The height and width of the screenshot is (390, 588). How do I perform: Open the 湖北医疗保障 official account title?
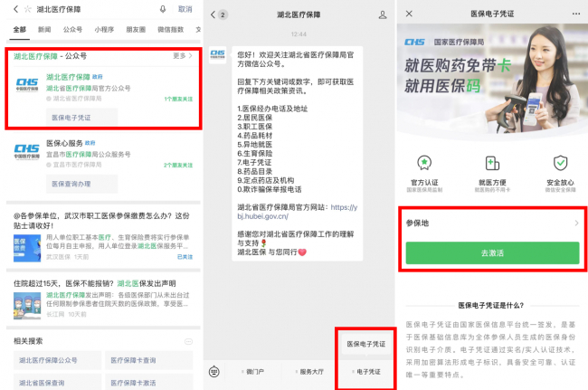click(x=68, y=77)
